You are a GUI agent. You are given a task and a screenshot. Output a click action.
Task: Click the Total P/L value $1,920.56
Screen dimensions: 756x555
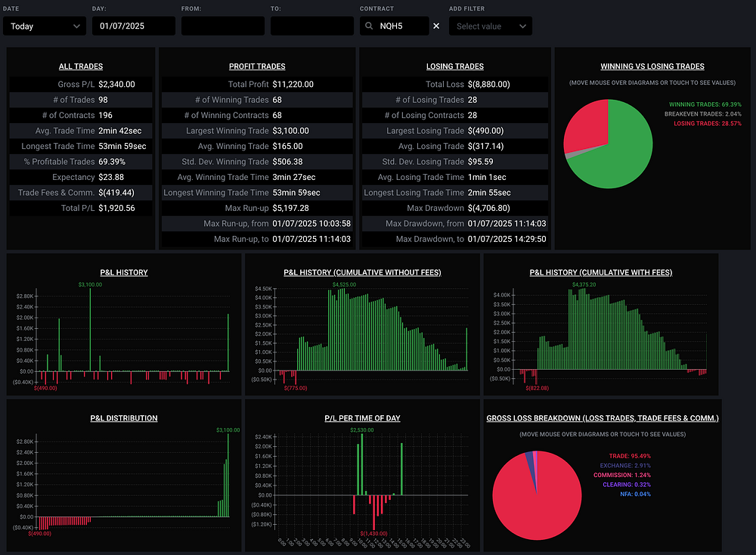coord(116,208)
